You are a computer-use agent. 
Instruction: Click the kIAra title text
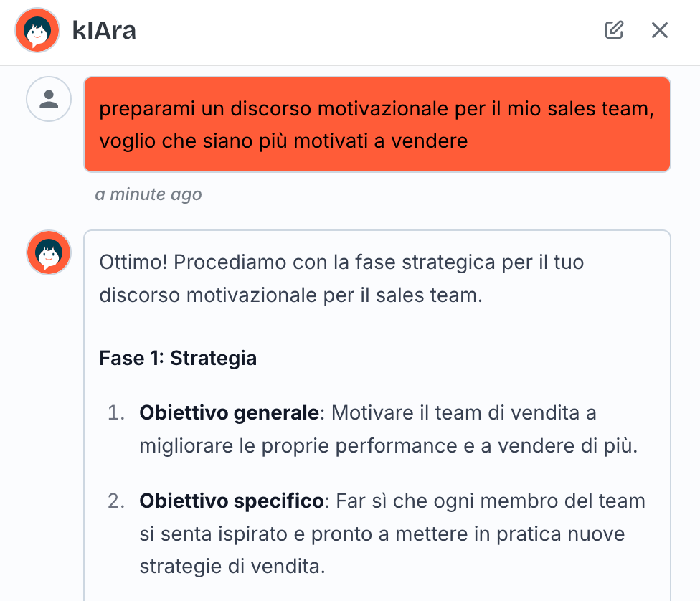(104, 31)
